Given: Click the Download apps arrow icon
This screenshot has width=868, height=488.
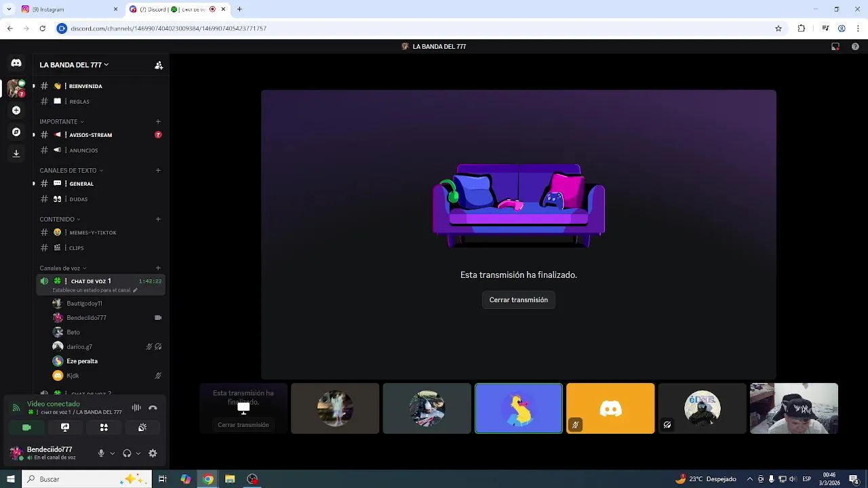Looking at the screenshot, I should click(x=16, y=154).
